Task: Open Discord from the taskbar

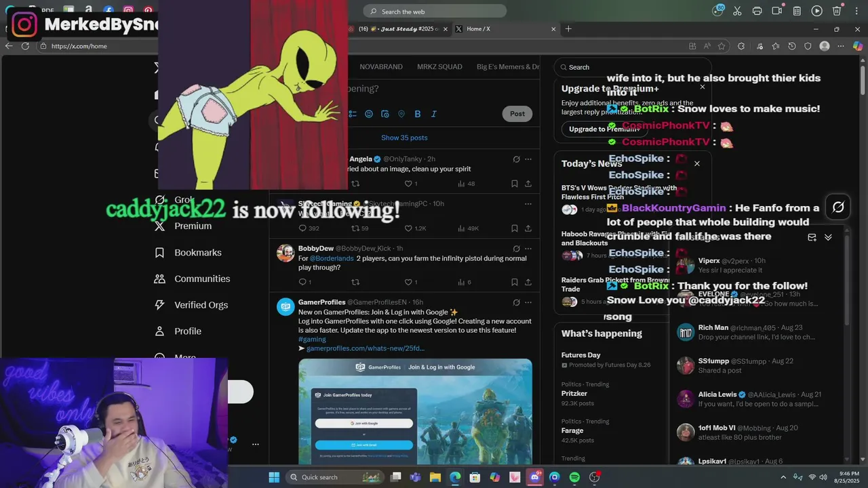Action: pos(535,477)
